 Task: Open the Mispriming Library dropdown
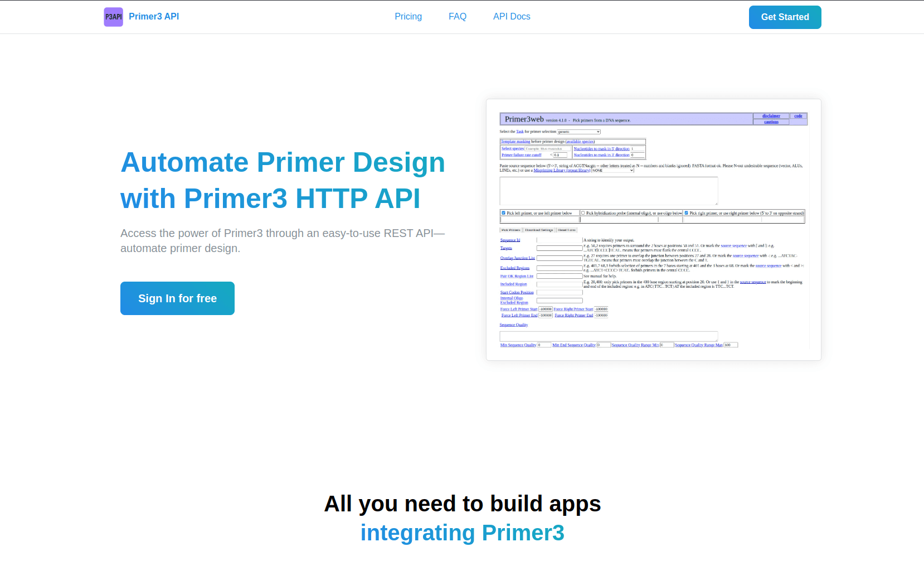coord(612,170)
